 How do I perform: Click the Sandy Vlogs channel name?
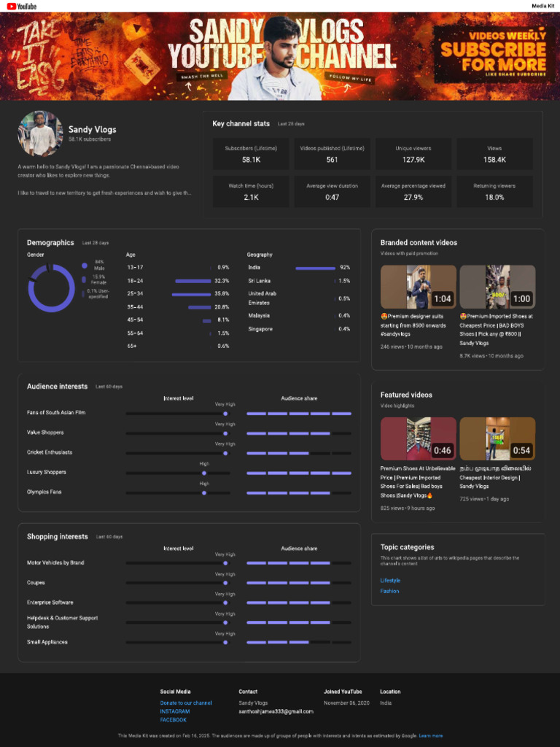click(93, 130)
